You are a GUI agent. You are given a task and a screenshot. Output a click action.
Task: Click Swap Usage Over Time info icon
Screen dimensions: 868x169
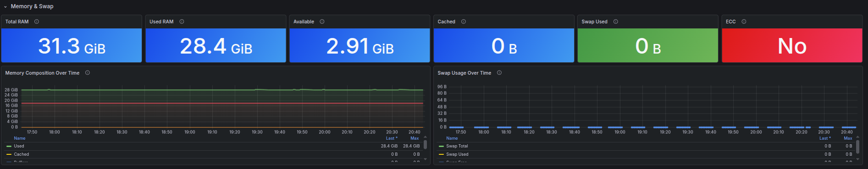[x=499, y=73]
